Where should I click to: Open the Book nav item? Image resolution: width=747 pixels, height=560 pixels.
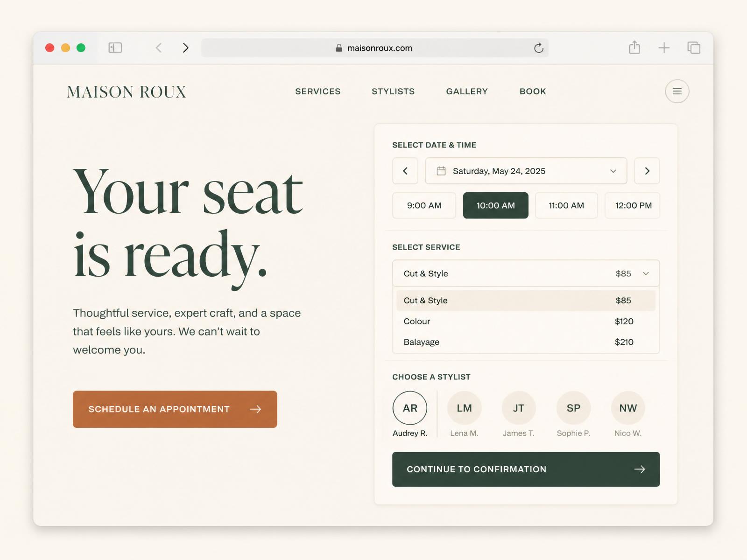click(x=533, y=91)
